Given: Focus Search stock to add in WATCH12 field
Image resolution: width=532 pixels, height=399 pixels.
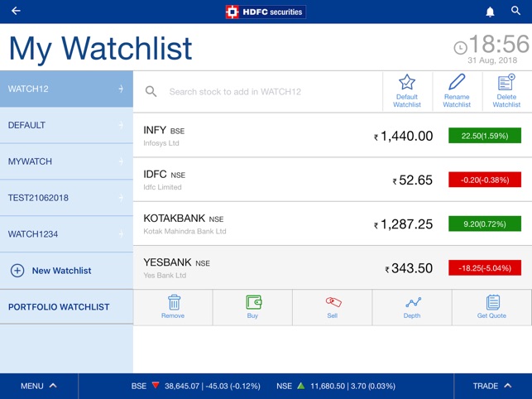Looking at the screenshot, I should pos(258,92).
